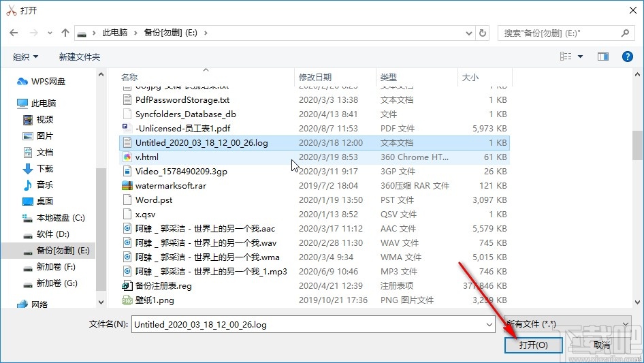This screenshot has height=363, width=644.
Task: Open the 图片 folder in sidebar
Action: [38, 136]
